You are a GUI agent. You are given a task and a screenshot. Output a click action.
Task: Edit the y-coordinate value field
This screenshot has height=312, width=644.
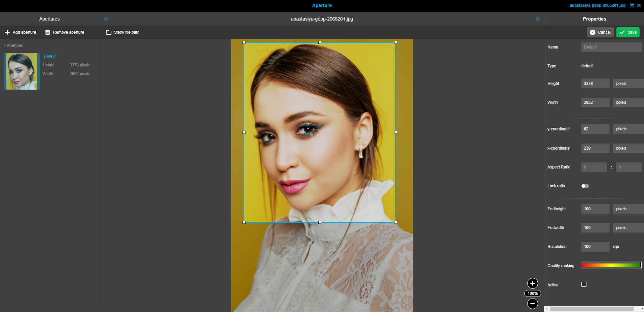595,129
